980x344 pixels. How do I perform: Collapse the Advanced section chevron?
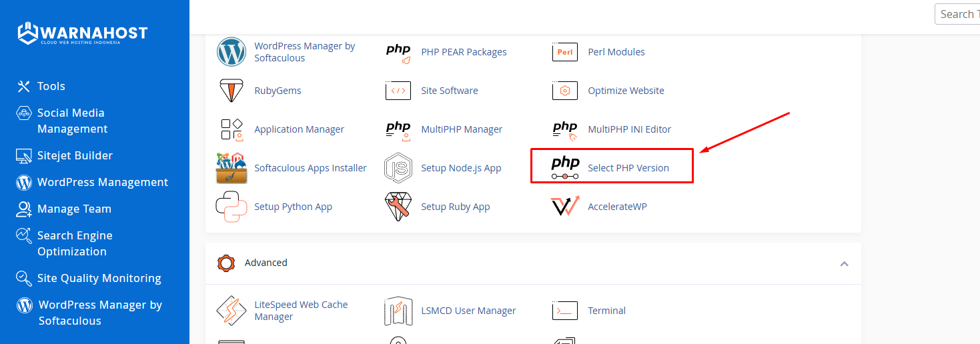point(844,263)
